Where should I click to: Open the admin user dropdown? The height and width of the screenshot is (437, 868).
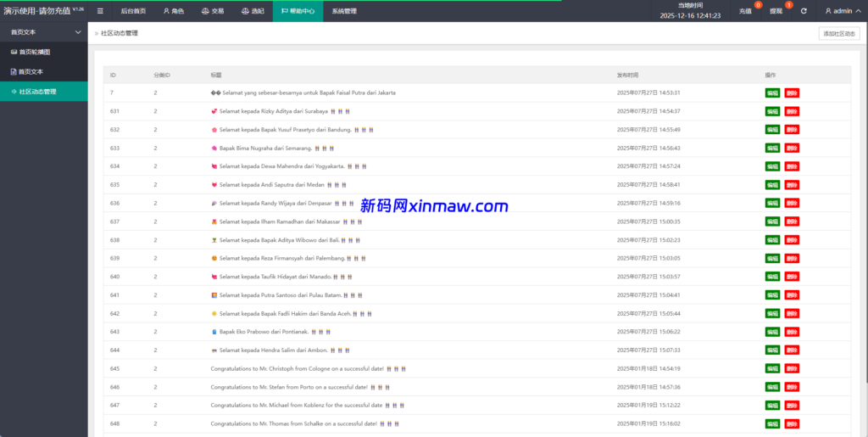point(842,11)
